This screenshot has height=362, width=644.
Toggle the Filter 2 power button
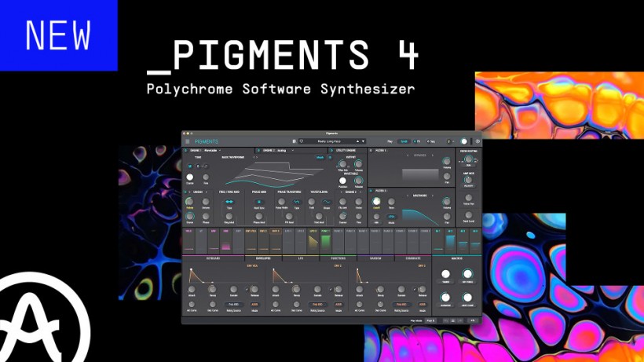coord(371,191)
